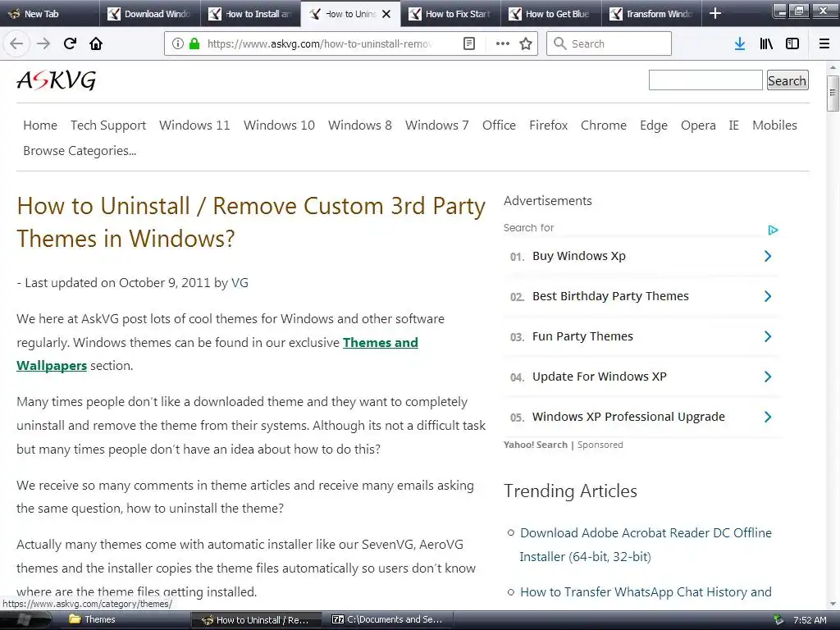Open the Firefox home page
This screenshot has width=840, height=630.
tap(96, 43)
